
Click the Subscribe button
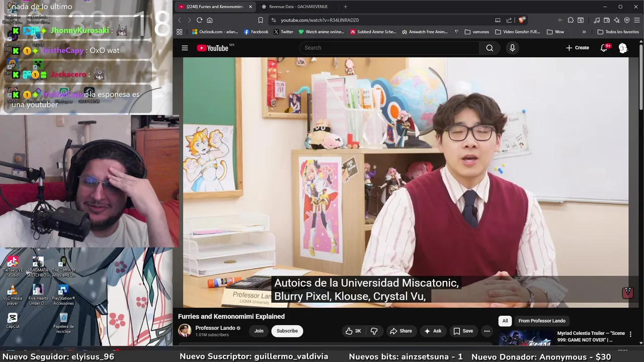click(x=287, y=331)
